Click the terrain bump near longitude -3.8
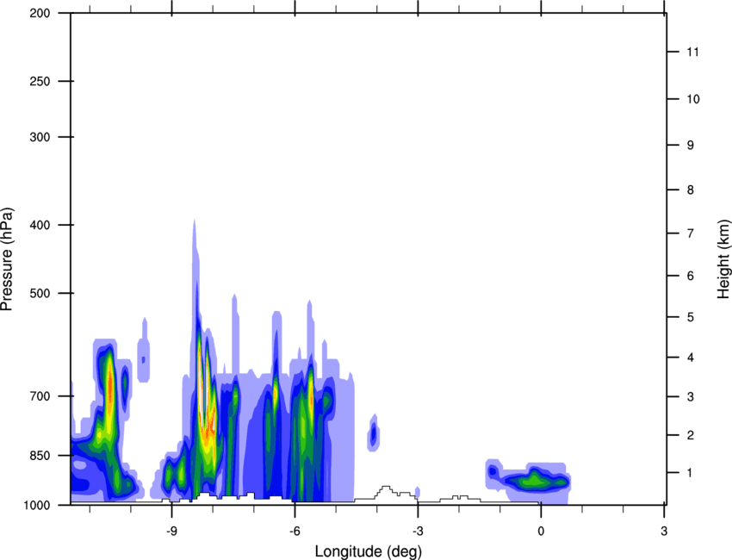This screenshot has width=732, height=560. tap(386, 492)
